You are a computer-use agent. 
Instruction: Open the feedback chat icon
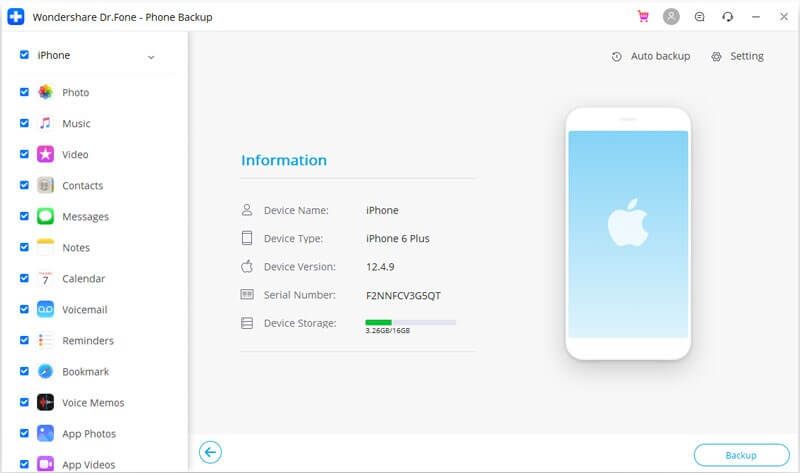(699, 17)
